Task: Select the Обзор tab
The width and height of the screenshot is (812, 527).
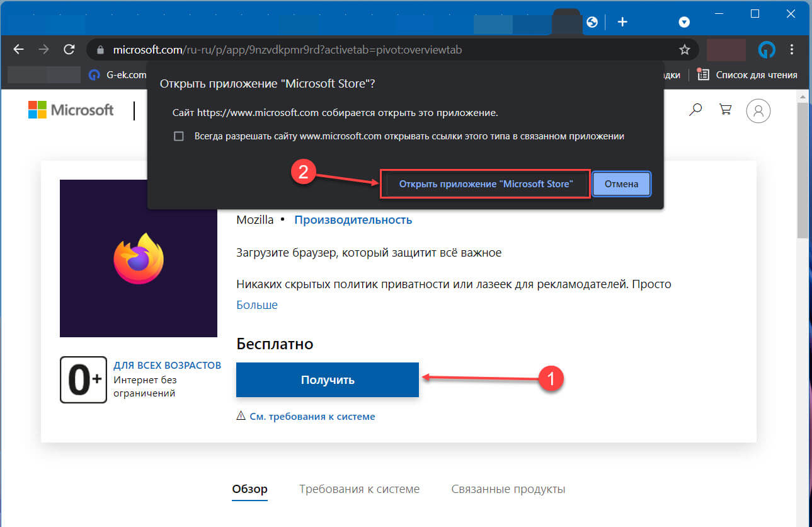Action: (249, 489)
